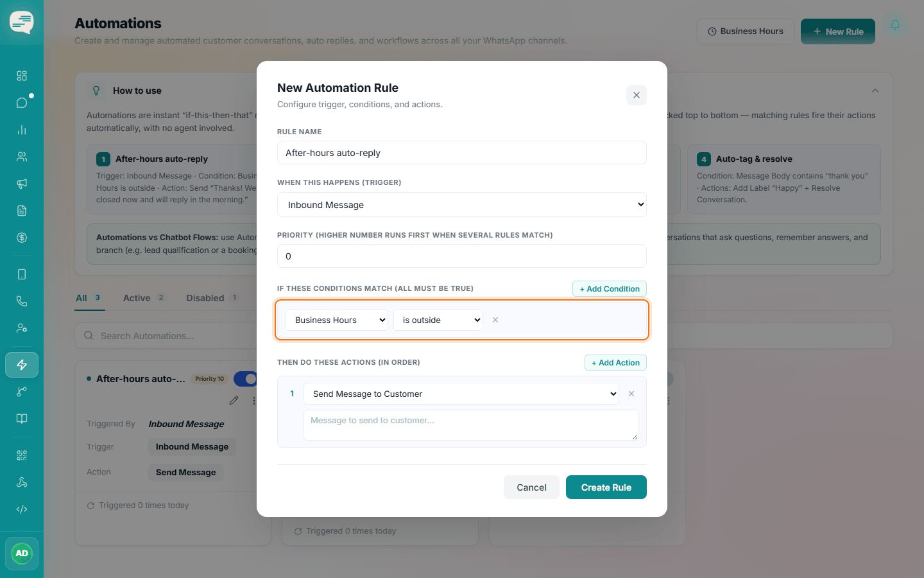Open the dashboard grid icon in sidebar
The image size is (924, 578).
(x=22, y=76)
